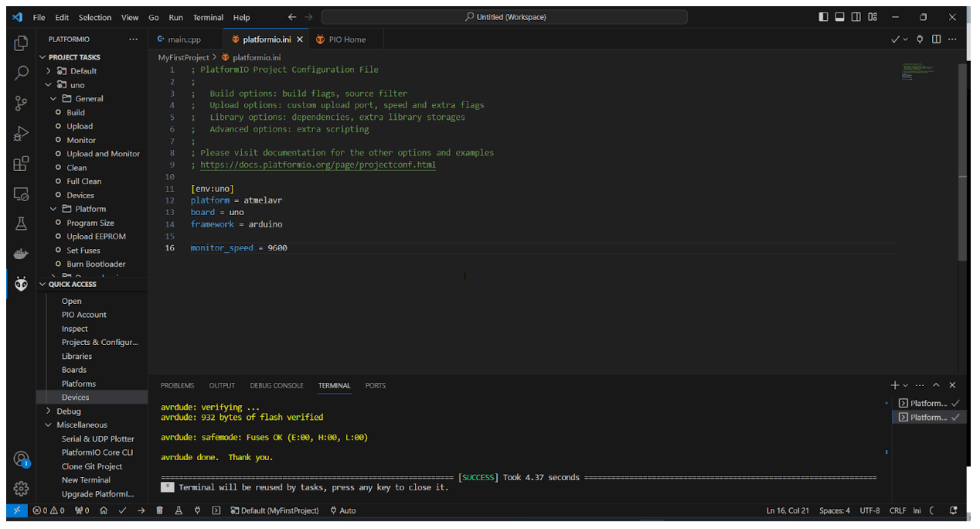Toggle the primary side bar visibility
This screenshot has height=529, width=980.
[823, 17]
